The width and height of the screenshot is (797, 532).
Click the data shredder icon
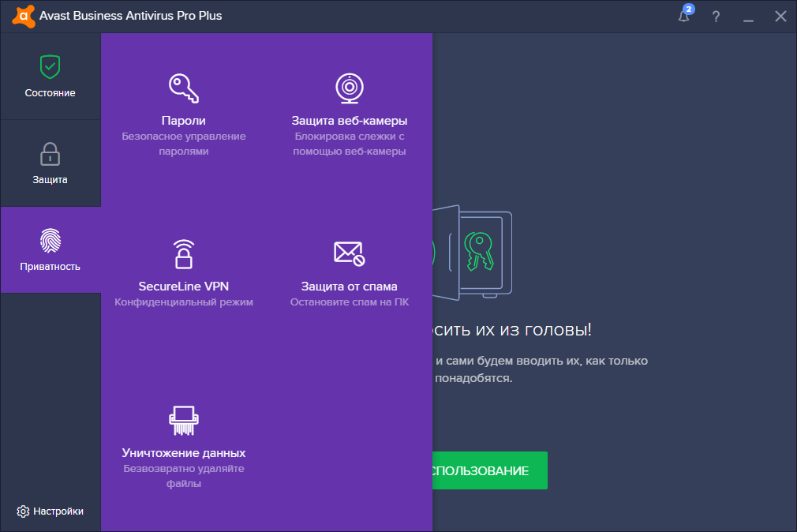click(x=184, y=421)
